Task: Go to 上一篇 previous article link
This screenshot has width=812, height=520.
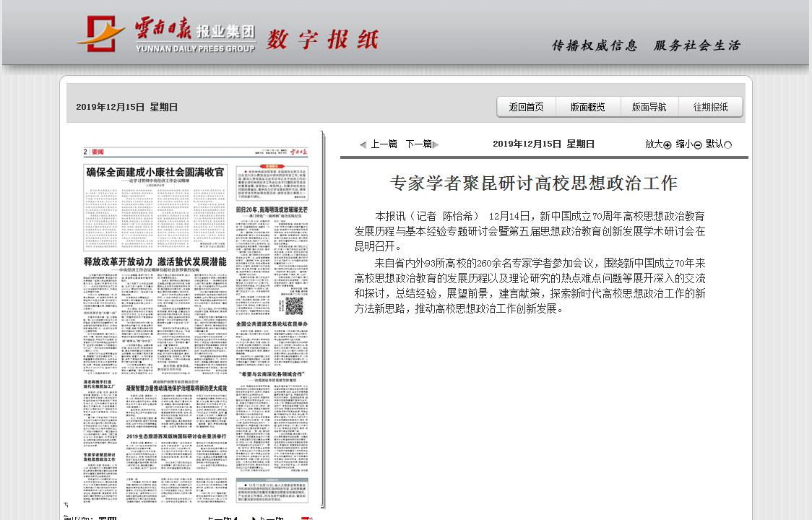Action: (384, 144)
